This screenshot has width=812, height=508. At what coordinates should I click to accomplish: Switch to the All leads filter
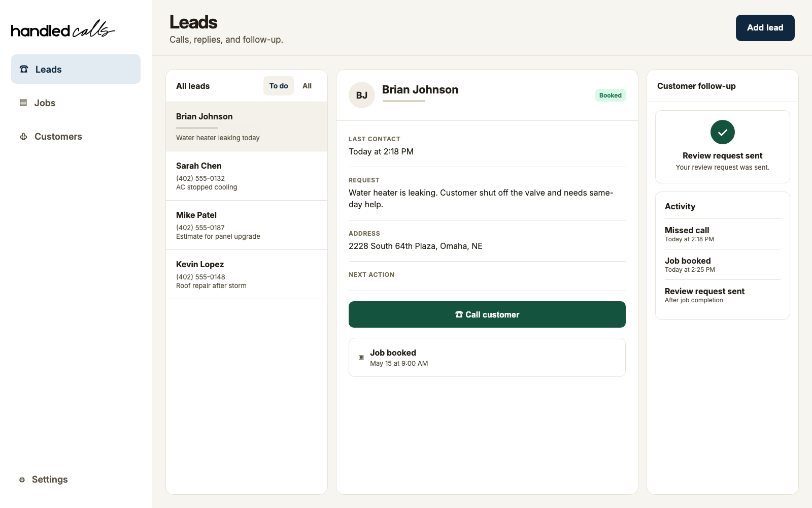(307, 86)
